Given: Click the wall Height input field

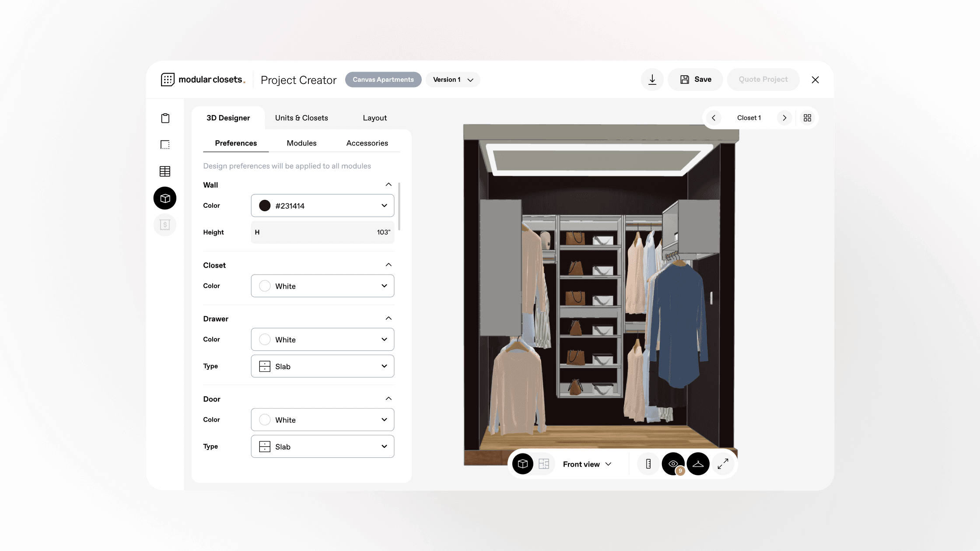Looking at the screenshot, I should coord(322,232).
